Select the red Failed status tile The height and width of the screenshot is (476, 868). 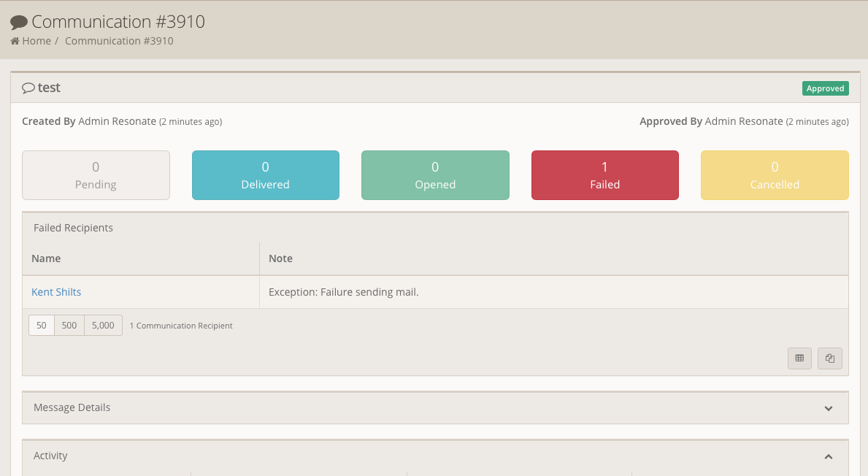pyautogui.click(x=605, y=175)
